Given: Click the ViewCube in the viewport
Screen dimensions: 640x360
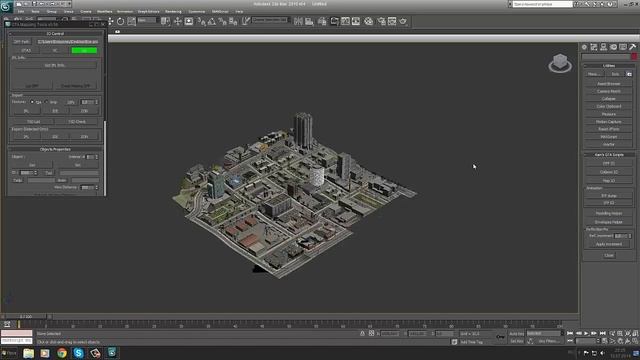Looking at the screenshot, I should 560,63.
